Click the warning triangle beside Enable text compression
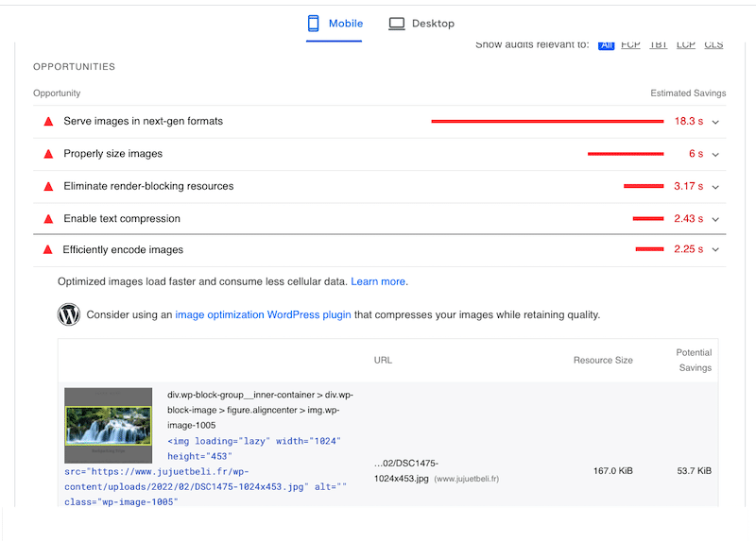Viewport: 756px width, 541px height. (x=49, y=219)
